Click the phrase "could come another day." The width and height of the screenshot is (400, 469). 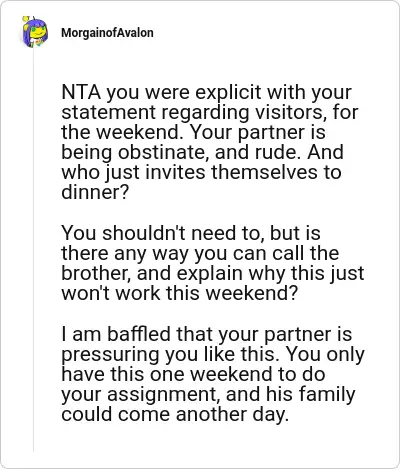click(x=175, y=414)
